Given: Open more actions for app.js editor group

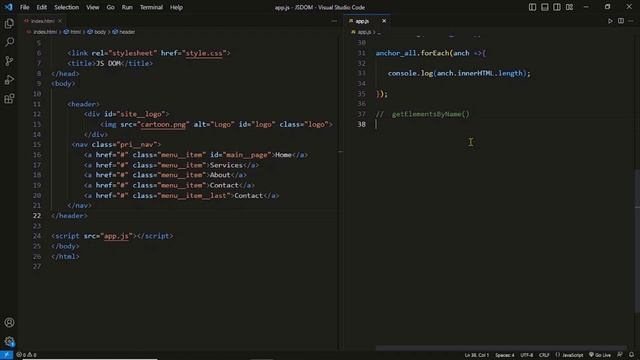Looking at the screenshot, I should (631, 21).
